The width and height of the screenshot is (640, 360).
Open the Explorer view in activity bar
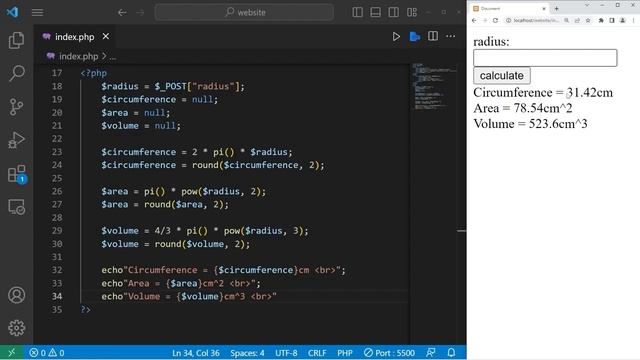tap(16, 40)
